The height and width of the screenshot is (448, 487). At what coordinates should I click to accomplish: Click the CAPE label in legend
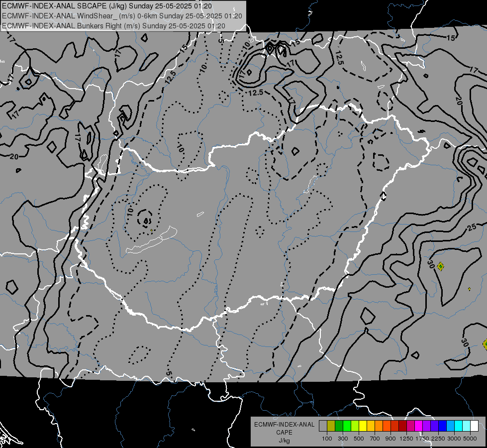coord(284,433)
